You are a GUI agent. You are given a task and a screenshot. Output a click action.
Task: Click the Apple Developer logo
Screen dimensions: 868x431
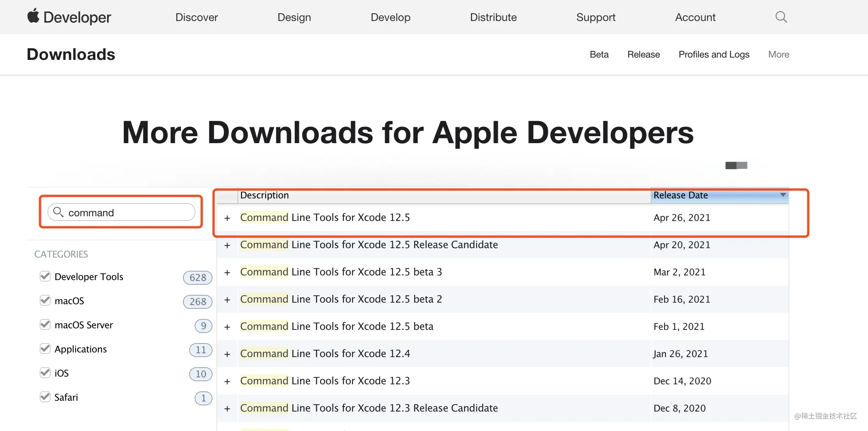click(69, 17)
